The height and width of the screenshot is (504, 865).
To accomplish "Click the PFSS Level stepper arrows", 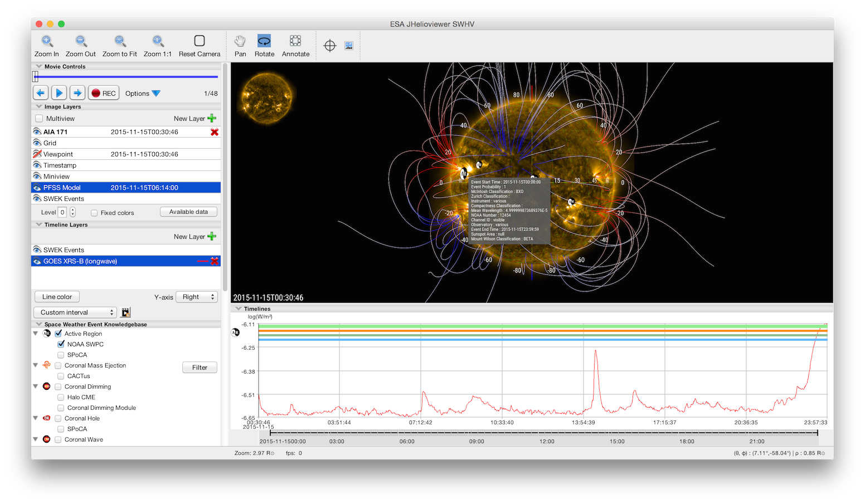I will click(72, 212).
